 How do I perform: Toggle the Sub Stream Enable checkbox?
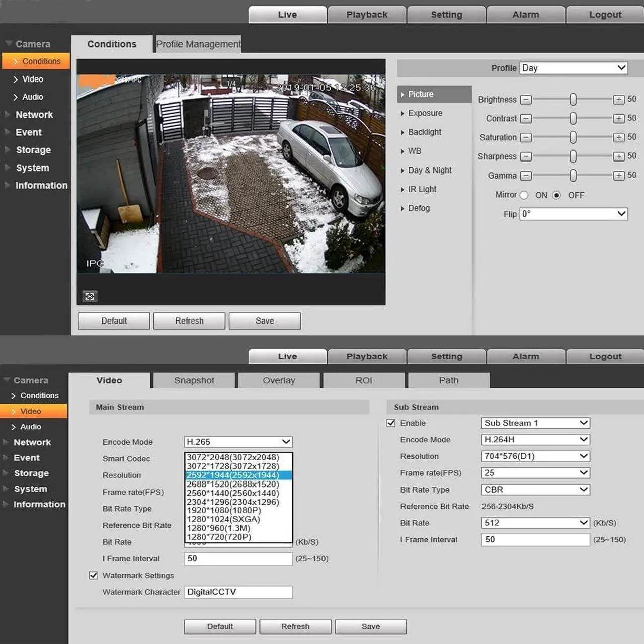(x=391, y=423)
